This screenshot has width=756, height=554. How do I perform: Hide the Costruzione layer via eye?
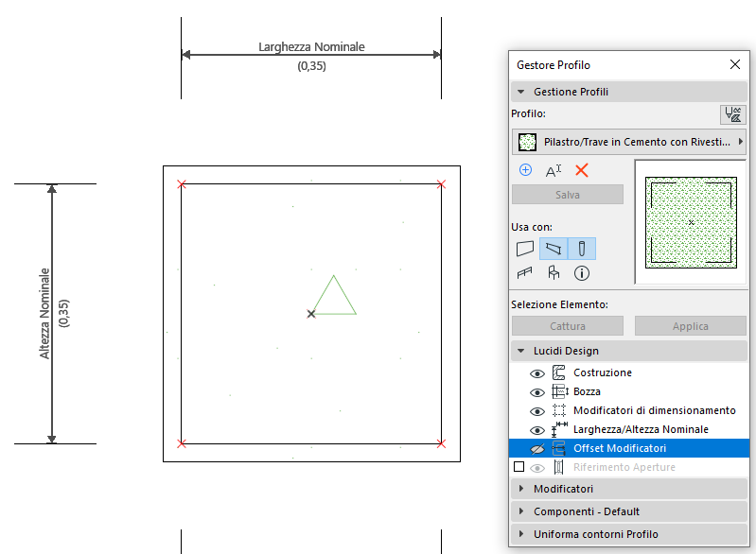point(537,373)
